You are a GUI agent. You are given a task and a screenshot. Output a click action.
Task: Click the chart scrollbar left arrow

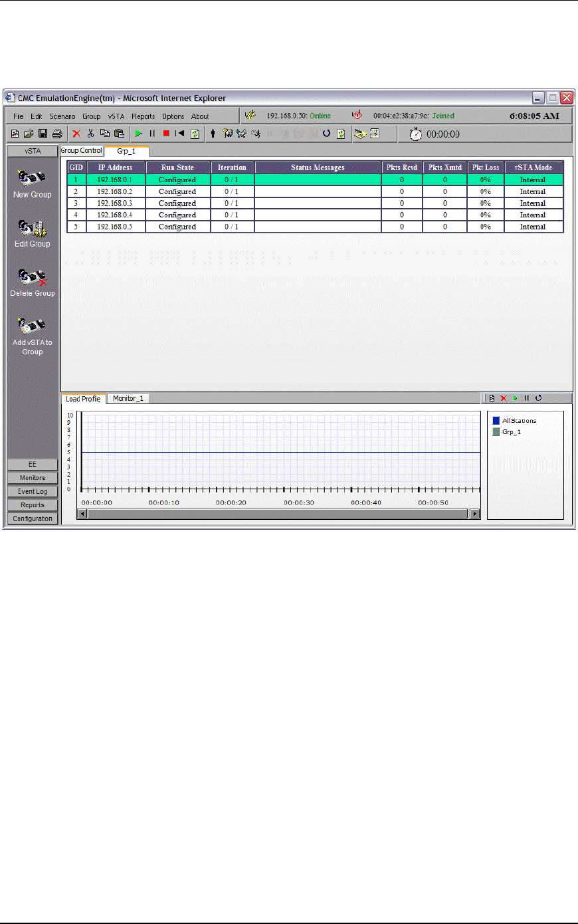82,513
